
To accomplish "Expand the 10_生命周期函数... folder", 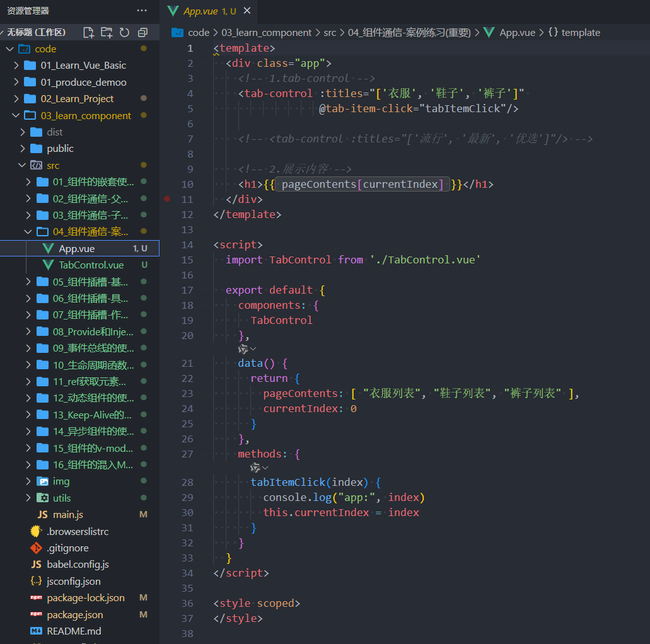I will [x=28, y=365].
